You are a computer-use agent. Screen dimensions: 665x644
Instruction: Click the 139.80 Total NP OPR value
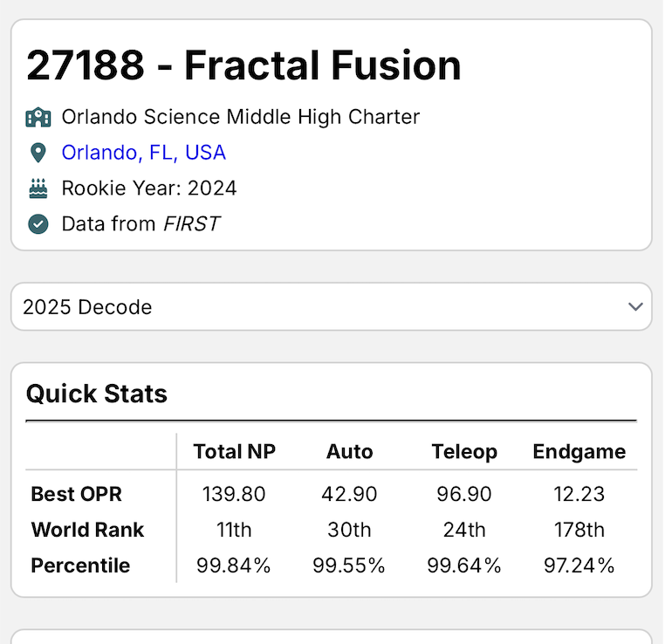[234, 494]
